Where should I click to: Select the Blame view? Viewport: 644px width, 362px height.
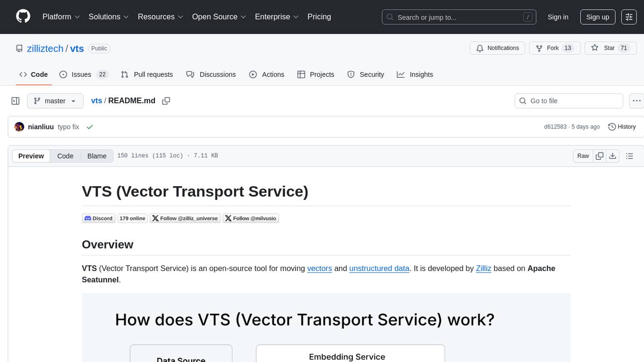tap(97, 156)
